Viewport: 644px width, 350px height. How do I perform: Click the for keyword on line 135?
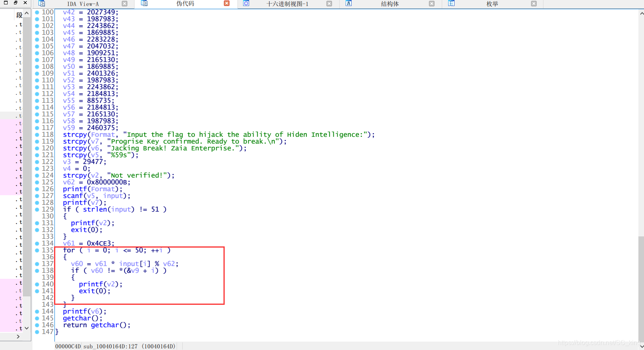point(69,250)
